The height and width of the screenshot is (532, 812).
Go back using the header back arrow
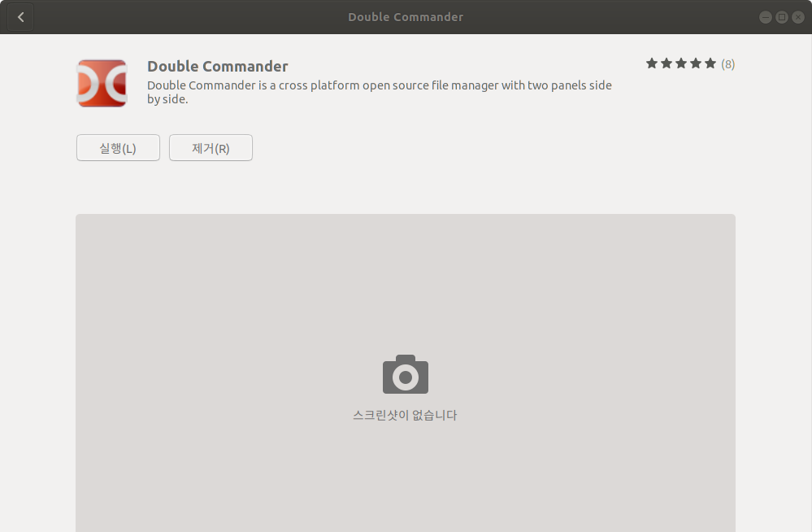20,17
